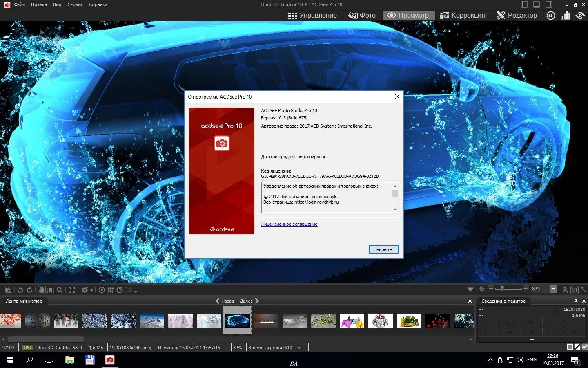Select the magnifier zoom tool

click(x=60, y=290)
